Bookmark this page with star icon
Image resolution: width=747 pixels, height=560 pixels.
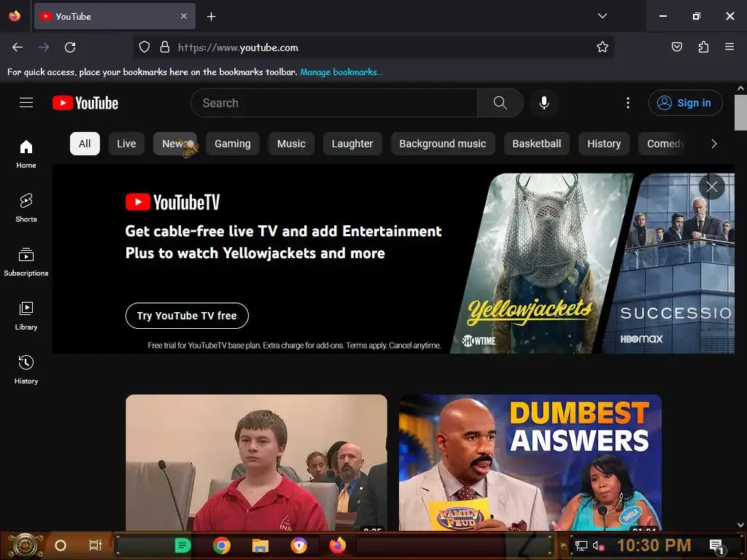coord(602,47)
